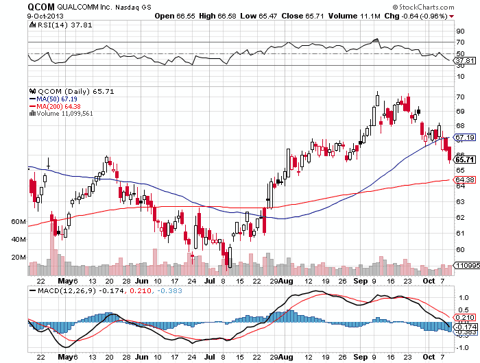This screenshot has width=480, height=363.
Task: Click the Low 65.47 value in header
Action: coord(259,16)
